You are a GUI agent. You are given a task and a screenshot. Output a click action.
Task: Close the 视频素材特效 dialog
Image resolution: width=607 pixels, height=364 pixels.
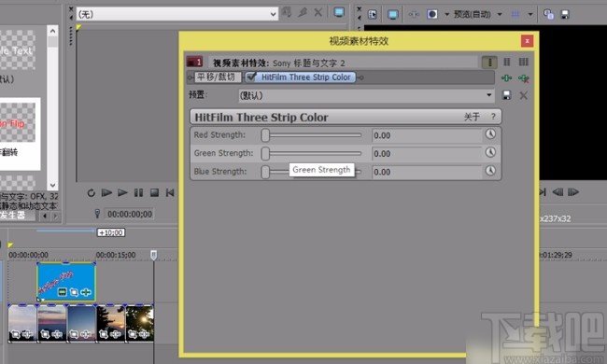pyautogui.click(x=527, y=41)
